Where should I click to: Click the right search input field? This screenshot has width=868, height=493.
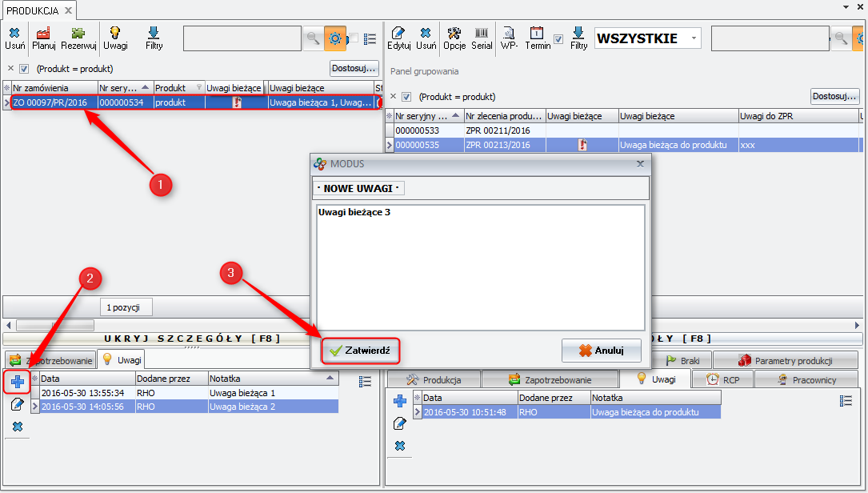pos(770,38)
